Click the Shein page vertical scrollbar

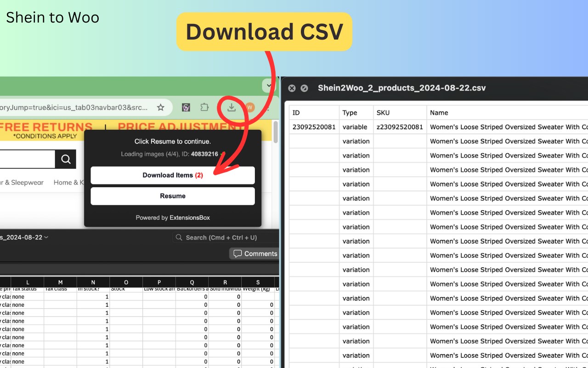tap(276, 132)
